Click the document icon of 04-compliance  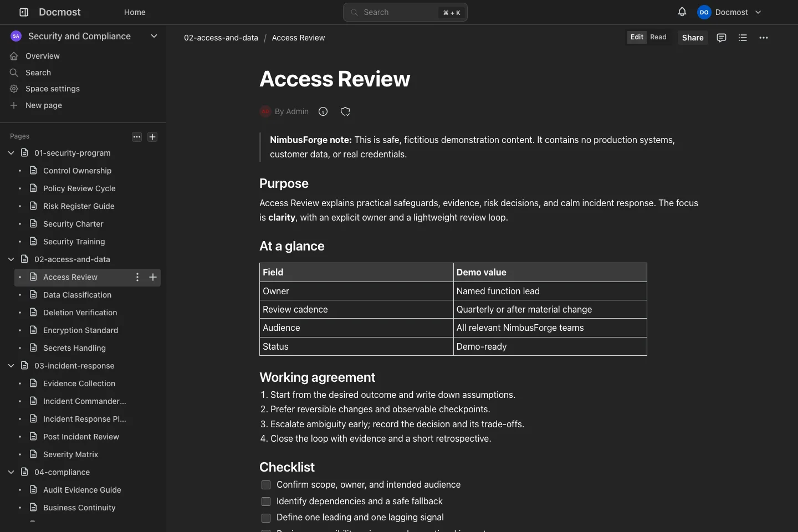(24, 472)
